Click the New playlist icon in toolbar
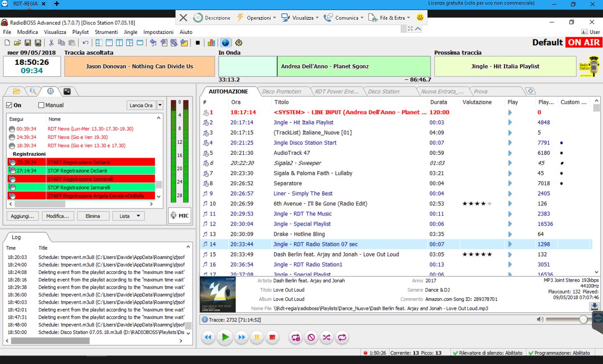The width and height of the screenshot is (603, 364). pos(7,43)
